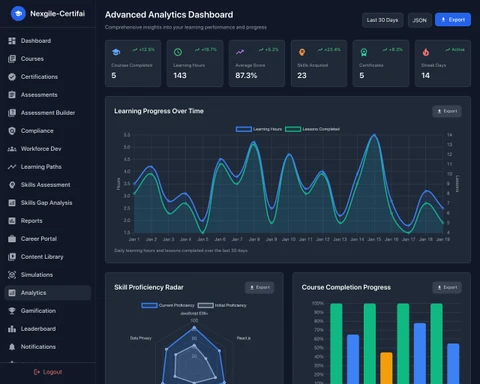Click the Skill Proficiency Radar title

149,287
